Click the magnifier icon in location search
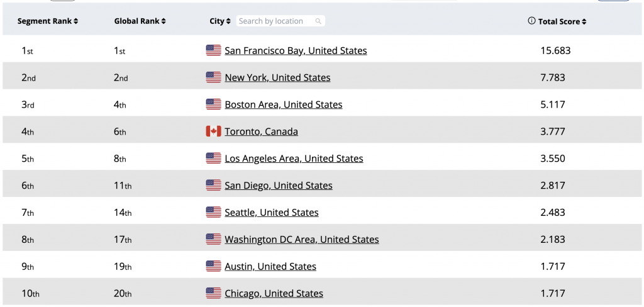Viewport: 644px width, 307px height. pos(318,21)
